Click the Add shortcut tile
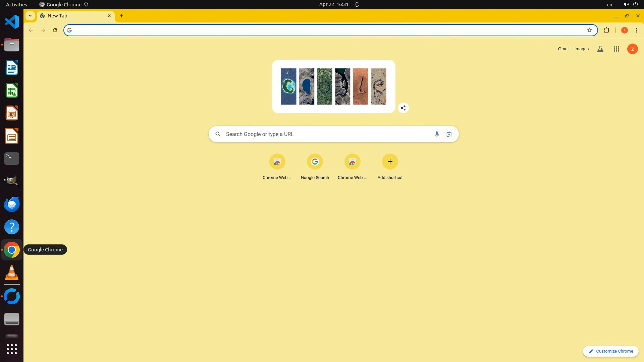The image size is (644, 362). click(390, 162)
